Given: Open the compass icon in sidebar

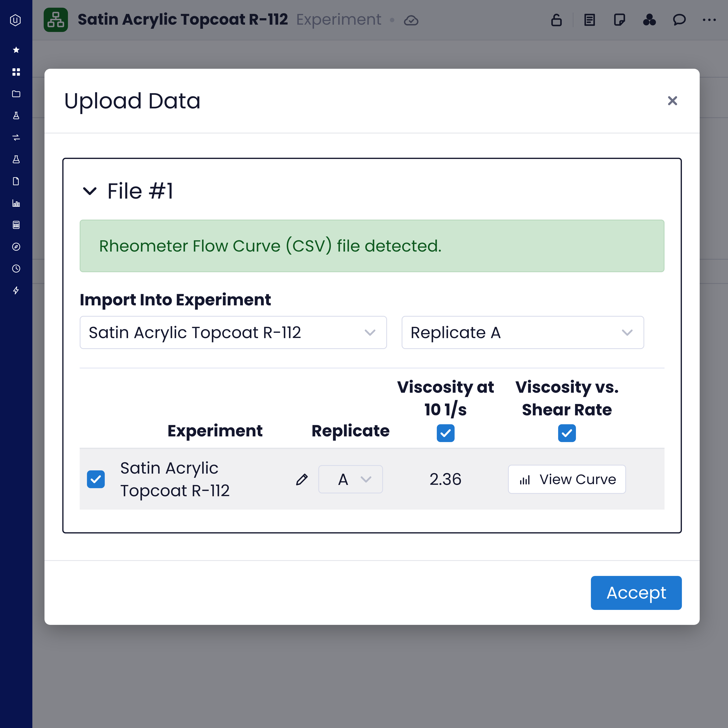Looking at the screenshot, I should click(x=16, y=247).
